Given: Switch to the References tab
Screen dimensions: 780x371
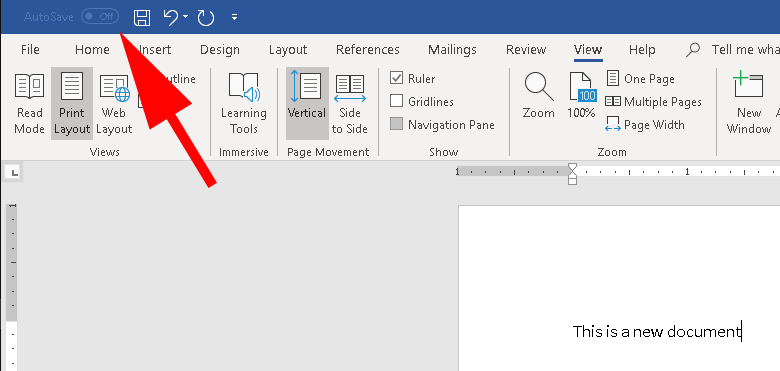Looking at the screenshot, I should pos(368,50).
